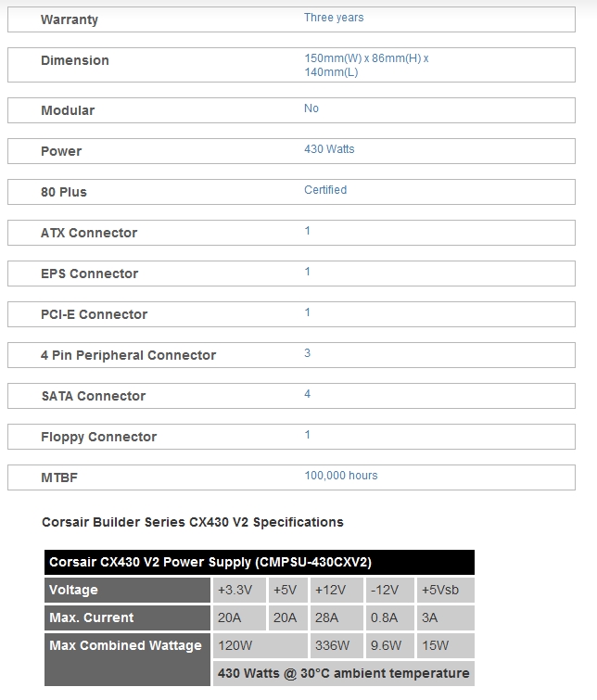Select the ATX Connector count '1'
The image size is (597, 700).
(x=307, y=231)
